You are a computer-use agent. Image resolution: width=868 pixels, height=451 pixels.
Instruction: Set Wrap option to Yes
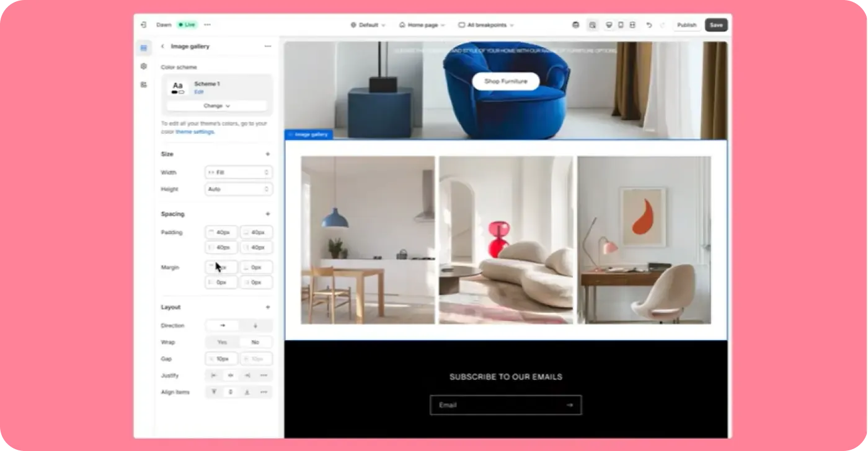[222, 343]
